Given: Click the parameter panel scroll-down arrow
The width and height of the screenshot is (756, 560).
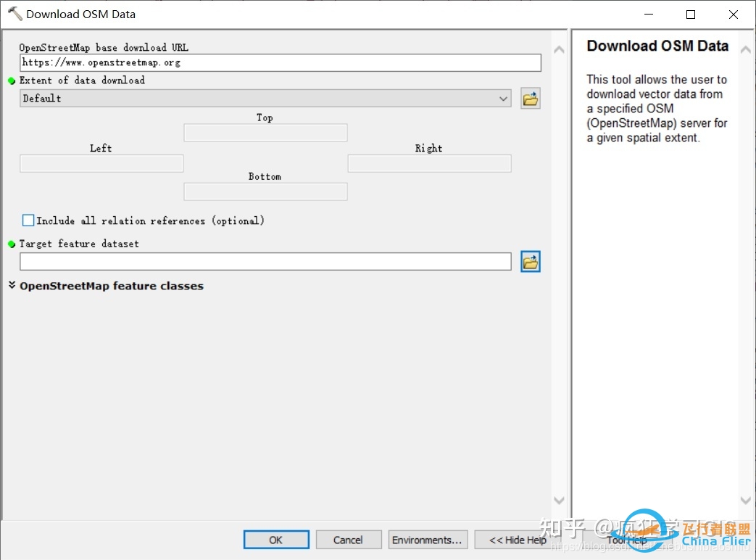Looking at the screenshot, I should tap(559, 501).
